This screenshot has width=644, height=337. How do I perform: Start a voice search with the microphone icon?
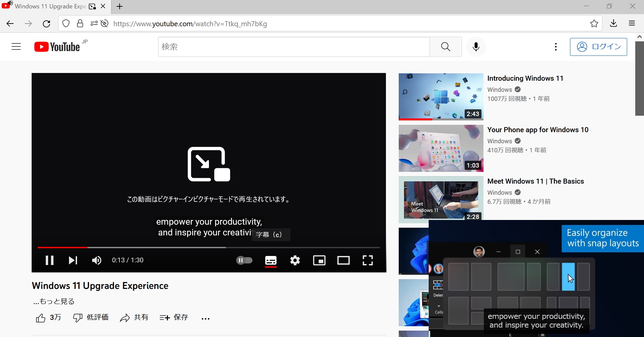tap(476, 47)
